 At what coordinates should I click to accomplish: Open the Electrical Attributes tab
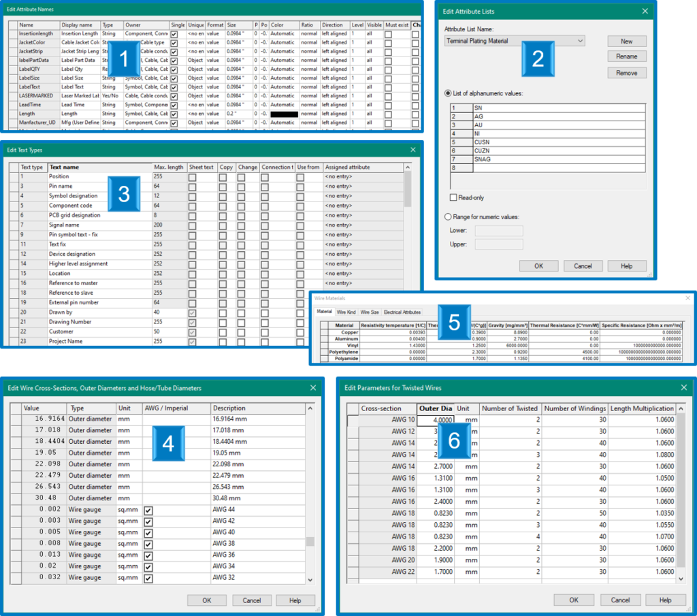click(402, 311)
